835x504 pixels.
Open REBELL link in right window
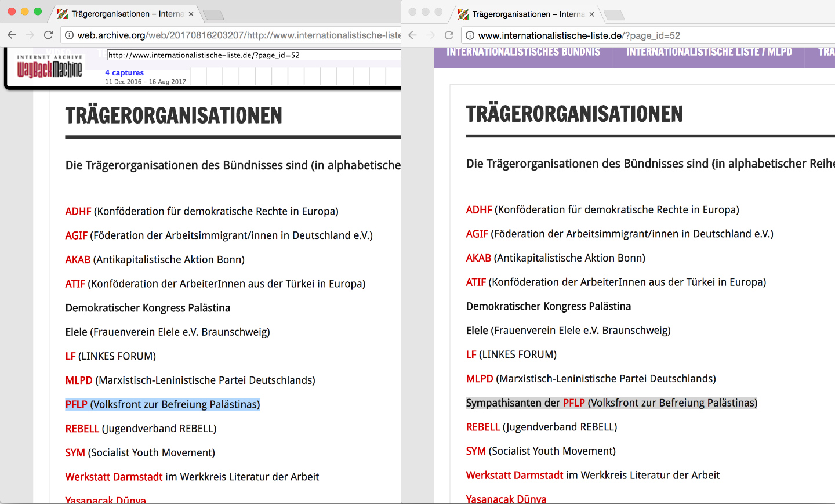pyautogui.click(x=483, y=427)
